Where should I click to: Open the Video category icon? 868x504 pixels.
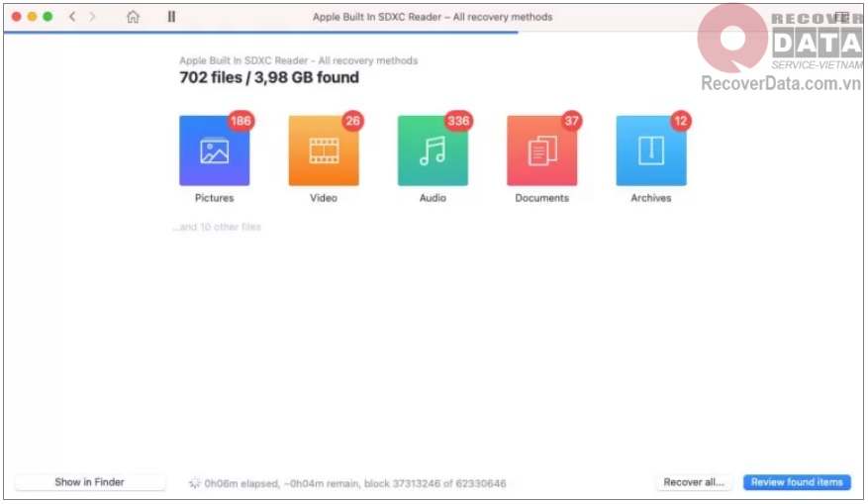[x=324, y=151]
